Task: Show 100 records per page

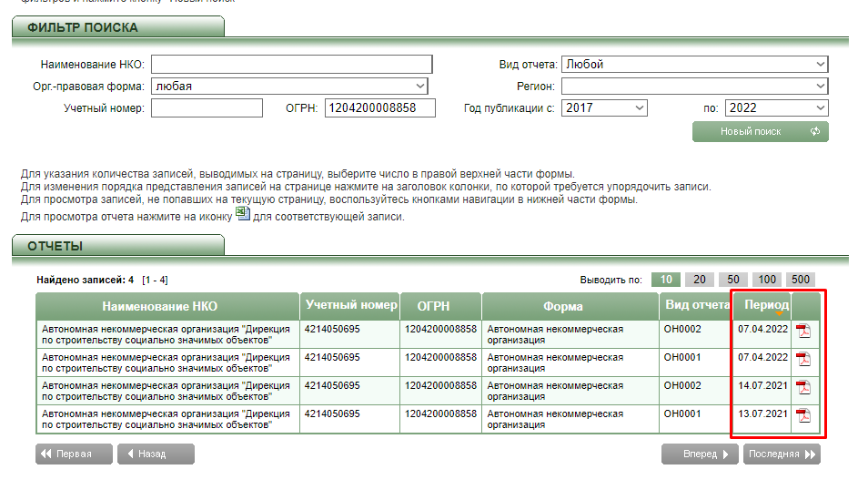Action: tap(767, 280)
